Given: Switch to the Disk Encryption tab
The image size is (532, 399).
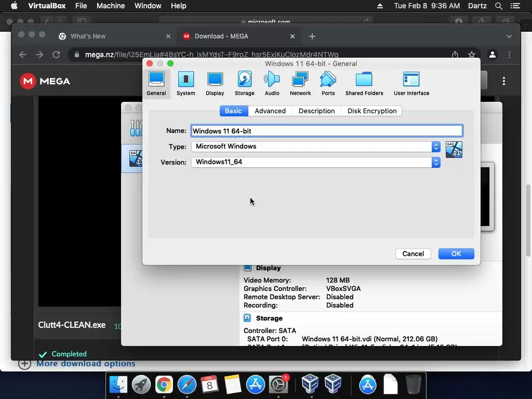Looking at the screenshot, I should [x=372, y=111].
